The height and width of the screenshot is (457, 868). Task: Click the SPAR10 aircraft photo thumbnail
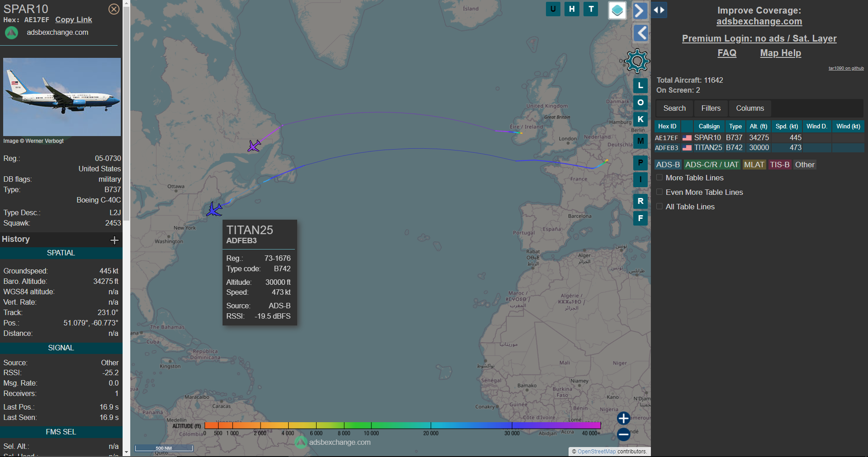pos(62,97)
